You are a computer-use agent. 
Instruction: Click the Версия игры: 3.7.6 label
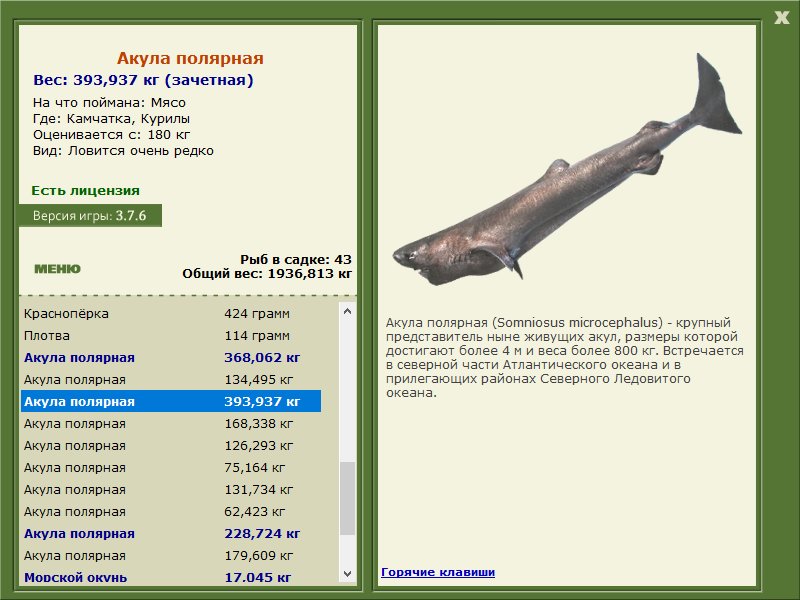click(90, 215)
